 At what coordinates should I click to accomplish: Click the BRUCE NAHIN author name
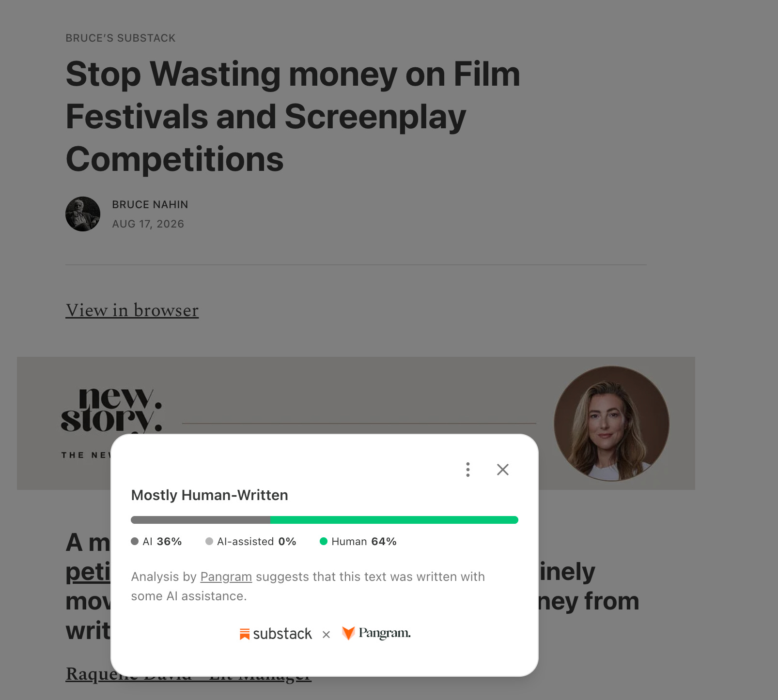150,204
